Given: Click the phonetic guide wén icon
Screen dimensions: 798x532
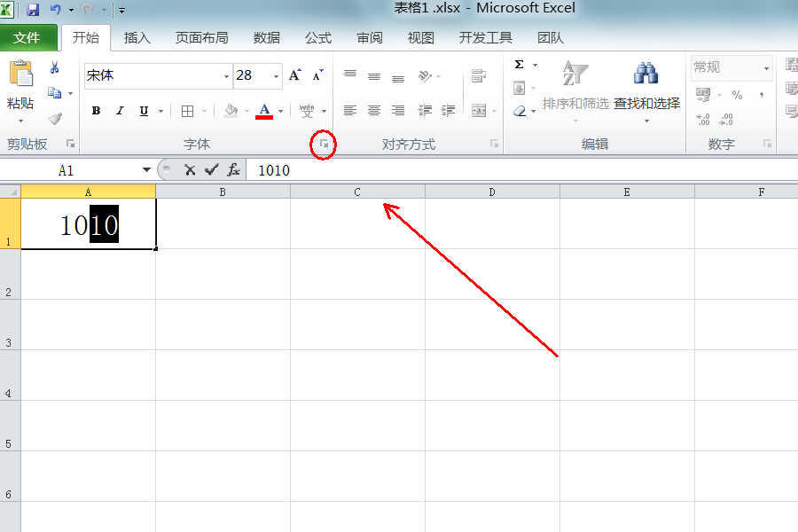Looking at the screenshot, I should pyautogui.click(x=307, y=111).
